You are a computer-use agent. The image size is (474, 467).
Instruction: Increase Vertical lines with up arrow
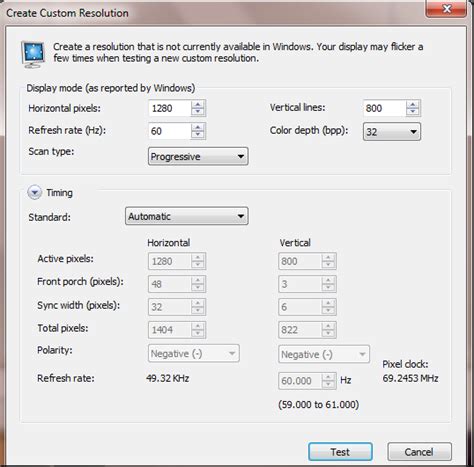click(x=413, y=104)
